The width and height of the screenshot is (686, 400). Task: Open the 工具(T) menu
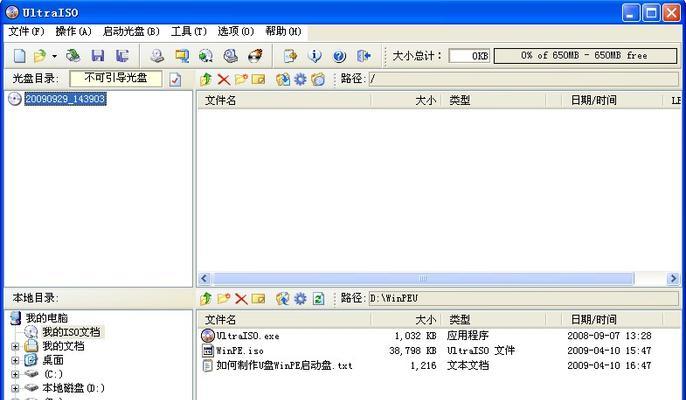[189, 32]
